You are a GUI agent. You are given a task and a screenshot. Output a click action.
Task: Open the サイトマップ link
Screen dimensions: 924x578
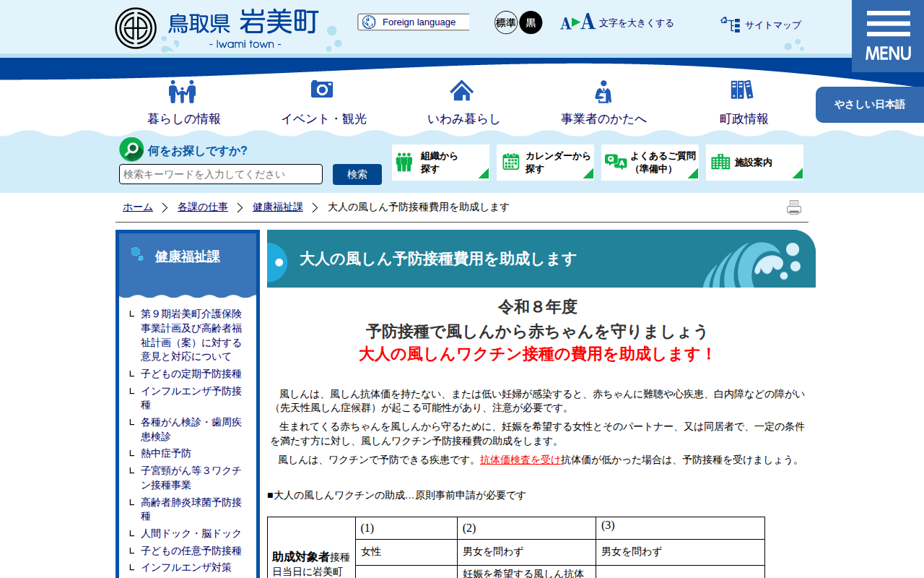773,25
